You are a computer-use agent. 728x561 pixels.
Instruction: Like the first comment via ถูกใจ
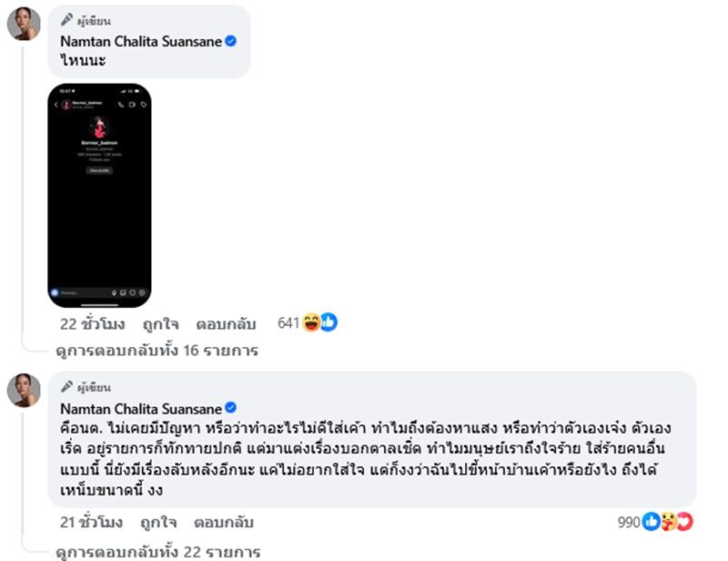point(161,324)
